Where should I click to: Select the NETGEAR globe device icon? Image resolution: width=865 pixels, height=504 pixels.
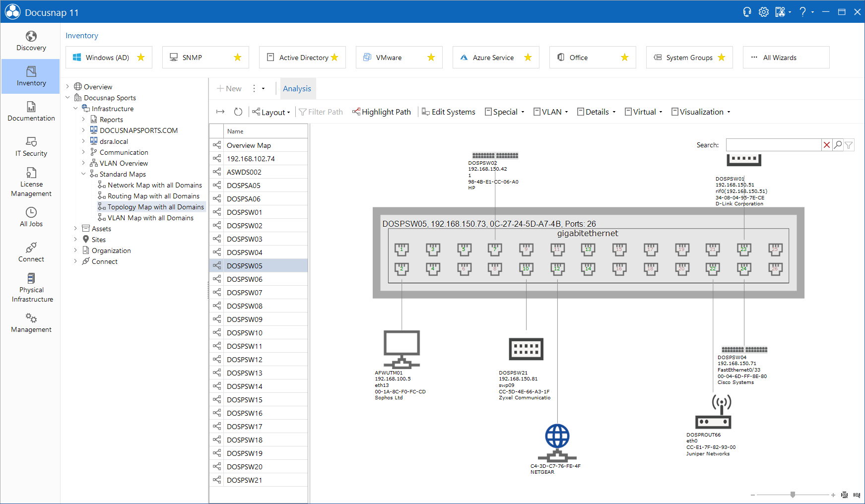557,443
